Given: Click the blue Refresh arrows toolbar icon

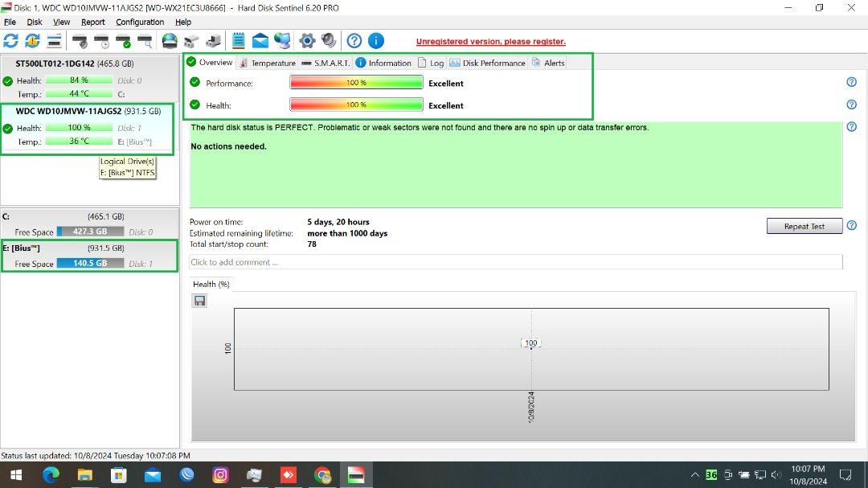Looking at the screenshot, I should click(10, 40).
